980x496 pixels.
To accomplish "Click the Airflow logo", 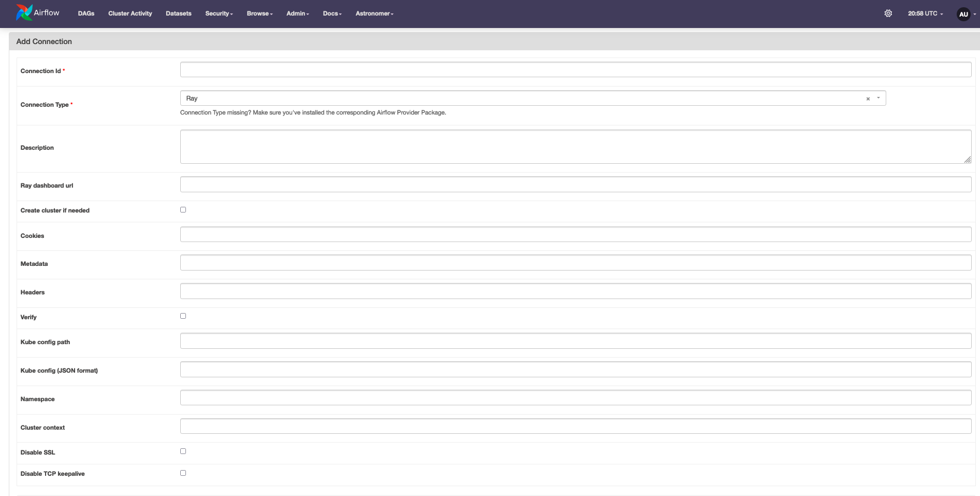I will 37,13.
